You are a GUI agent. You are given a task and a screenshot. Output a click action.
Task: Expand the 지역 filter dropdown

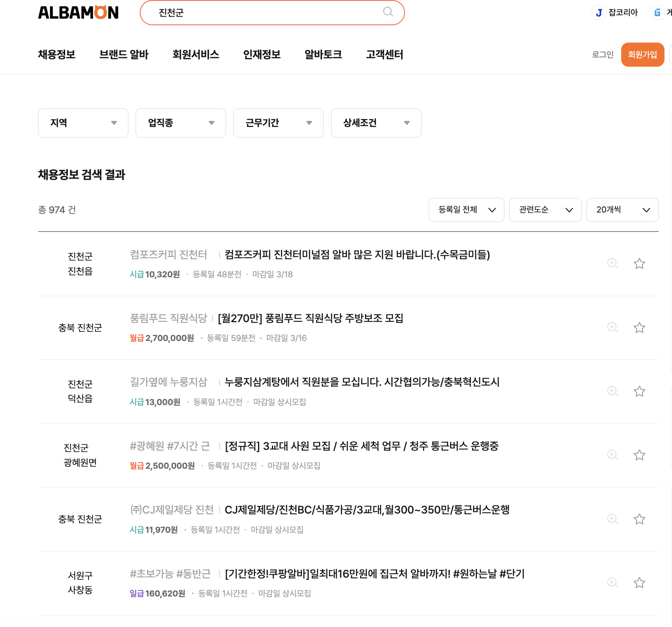pos(83,123)
